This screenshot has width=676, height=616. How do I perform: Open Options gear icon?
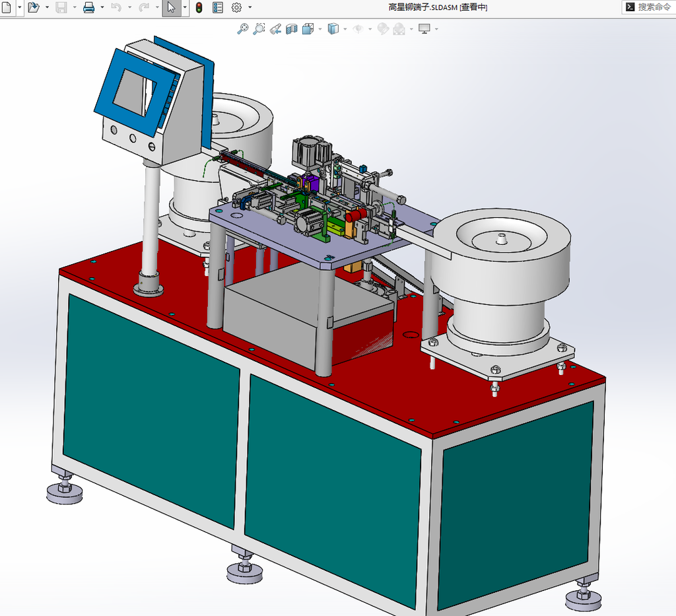point(236,7)
